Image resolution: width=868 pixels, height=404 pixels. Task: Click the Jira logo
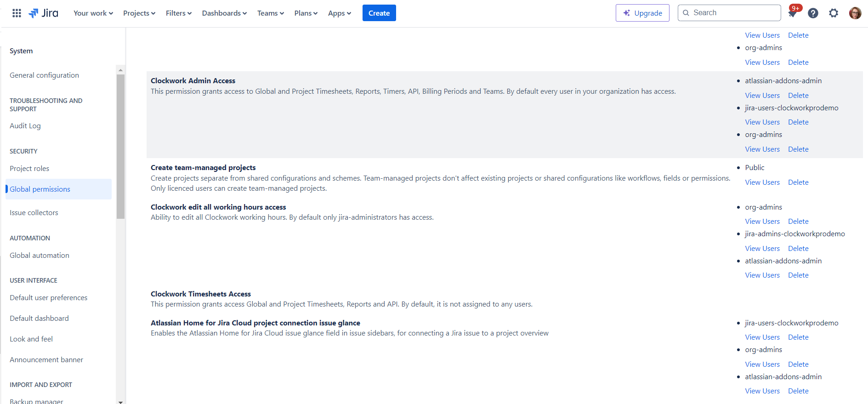(x=44, y=13)
